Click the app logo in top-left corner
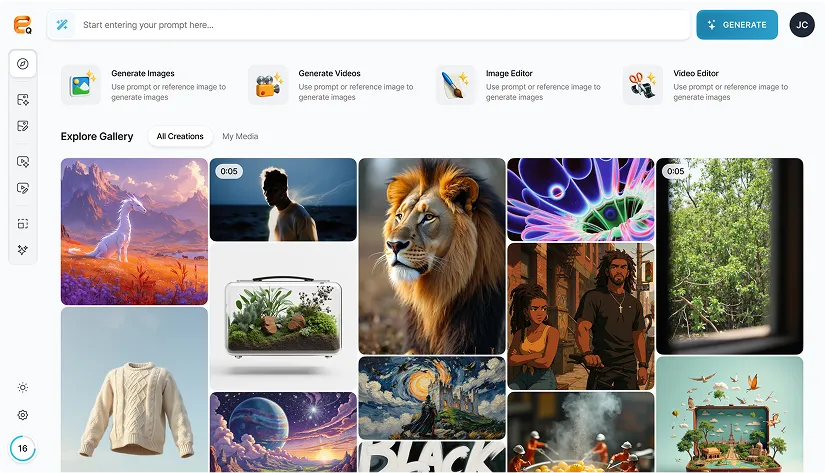This screenshot has width=825, height=473. [22, 25]
